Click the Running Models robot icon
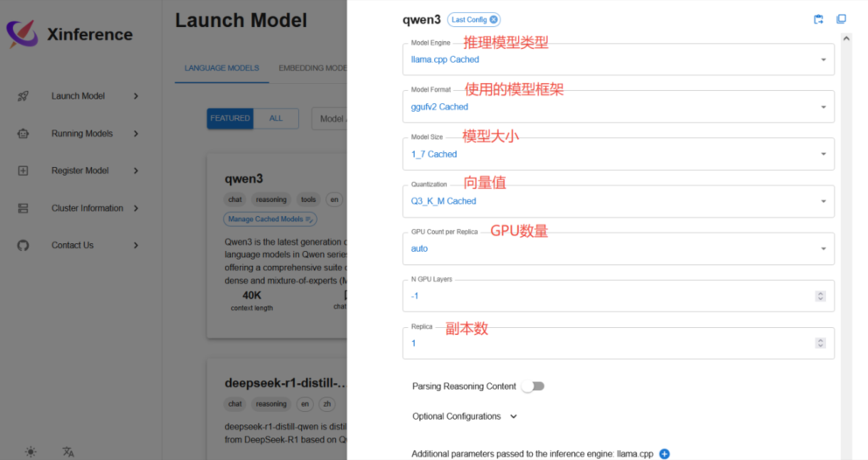The image size is (868, 460). tap(23, 134)
